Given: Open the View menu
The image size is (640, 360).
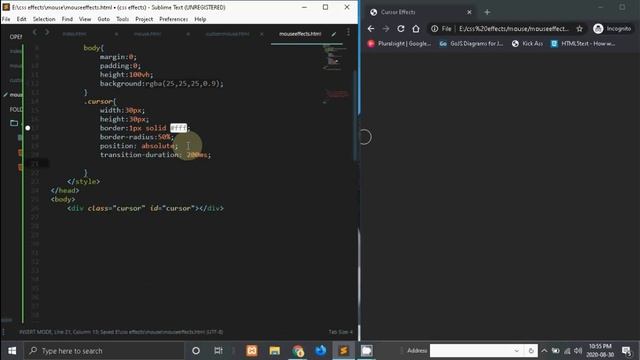Looking at the screenshot, I should click(x=85, y=19).
